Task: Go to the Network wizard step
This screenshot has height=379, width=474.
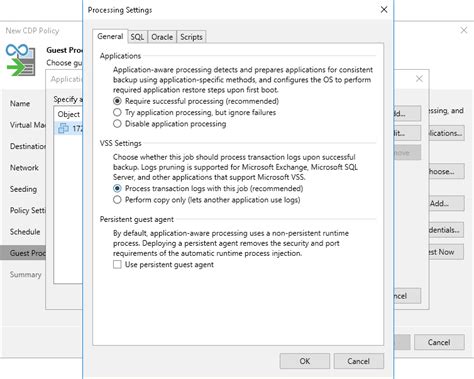Action: pyautogui.click(x=24, y=168)
